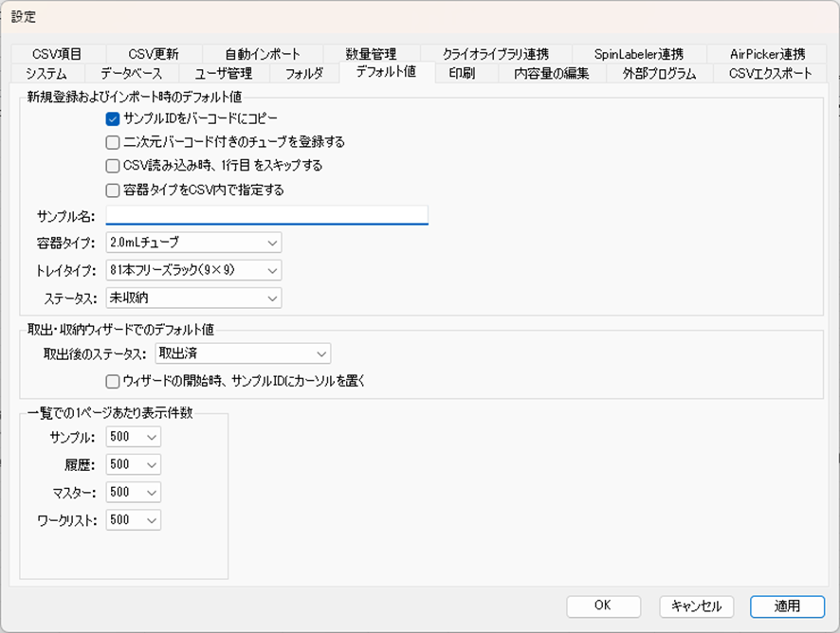Go to the 印刷 tab

(462, 73)
